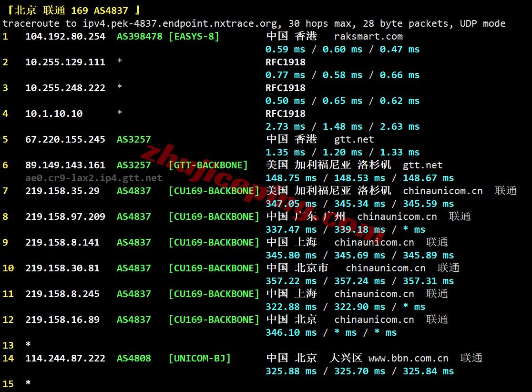532x392 pixels.
Task: Click IP address 114.244.87.222
Action: click(65, 359)
